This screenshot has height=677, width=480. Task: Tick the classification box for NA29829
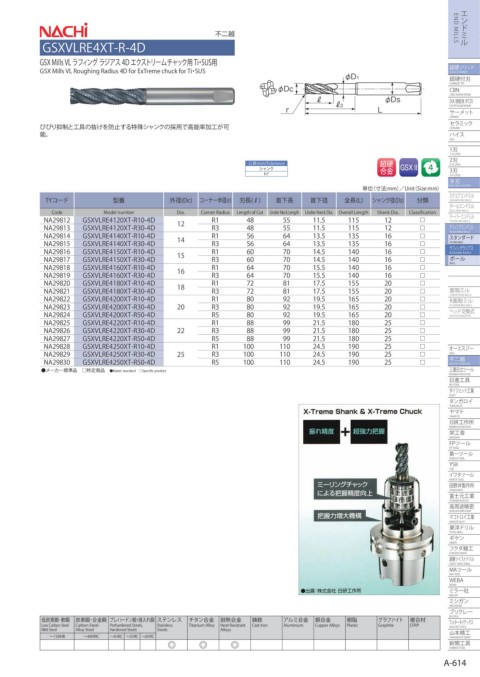(422, 354)
